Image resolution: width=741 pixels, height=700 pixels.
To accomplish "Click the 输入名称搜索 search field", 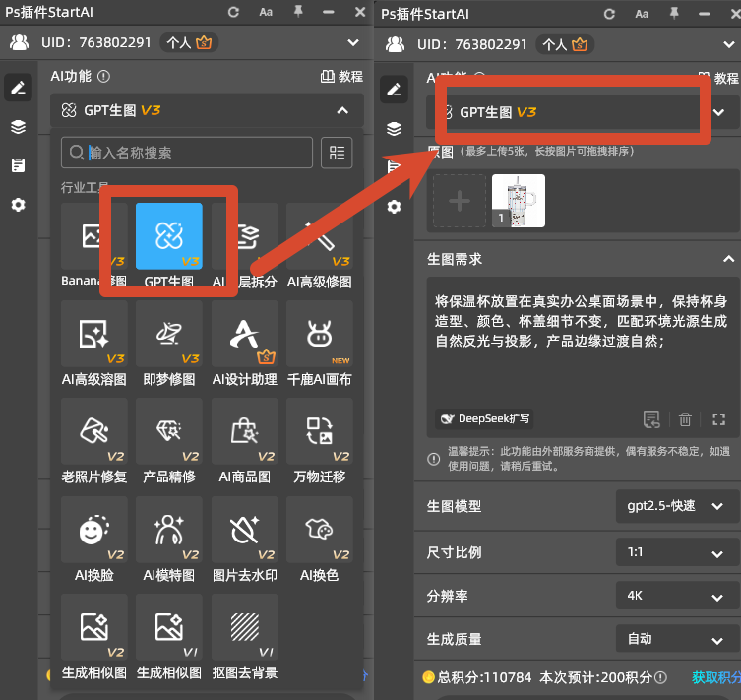I will click(187, 153).
